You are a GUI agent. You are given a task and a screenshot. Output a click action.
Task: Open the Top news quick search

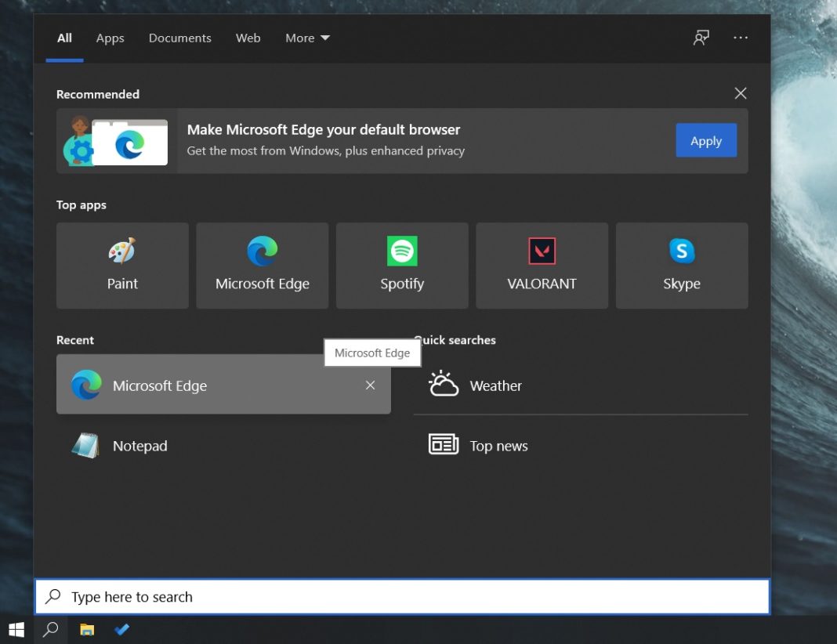pyautogui.click(x=498, y=445)
